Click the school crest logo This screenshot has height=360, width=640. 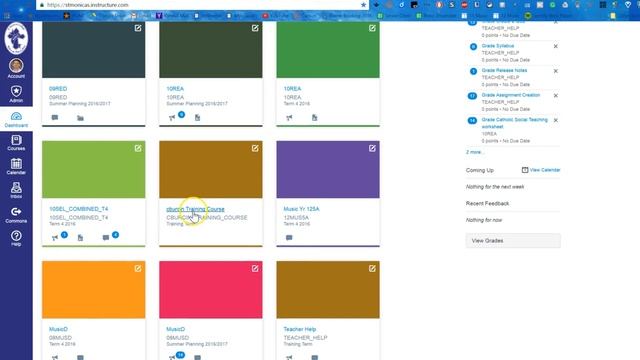click(16, 38)
